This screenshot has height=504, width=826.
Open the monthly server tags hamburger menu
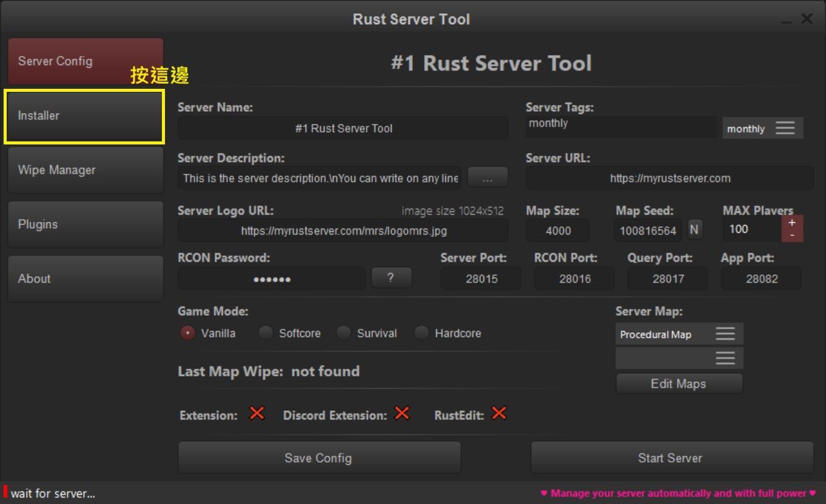[785, 128]
